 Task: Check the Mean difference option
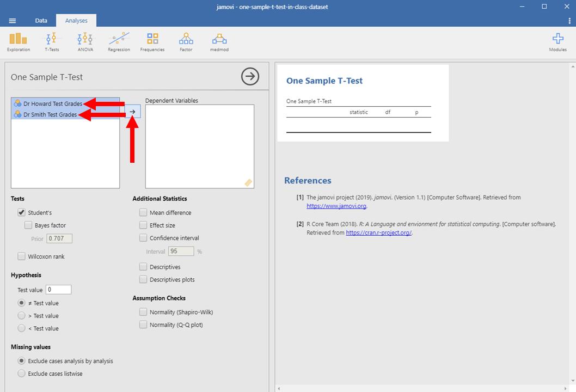[143, 213]
